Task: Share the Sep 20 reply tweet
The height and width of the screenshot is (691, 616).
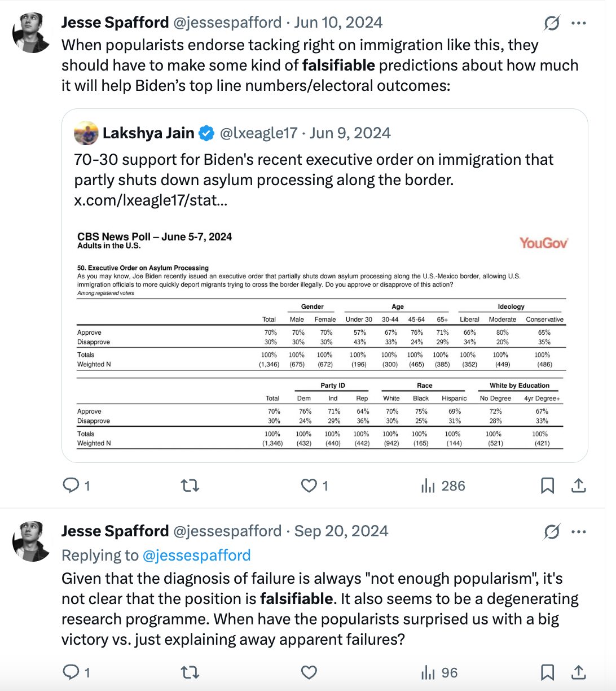Action: pos(579,672)
